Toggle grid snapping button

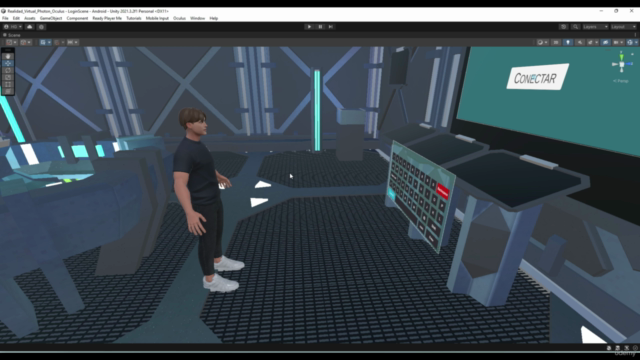(x=57, y=42)
